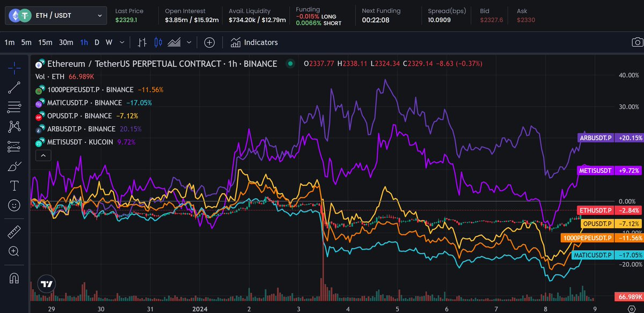
Task: Open the emoji sticker tool
Action: [14, 204]
